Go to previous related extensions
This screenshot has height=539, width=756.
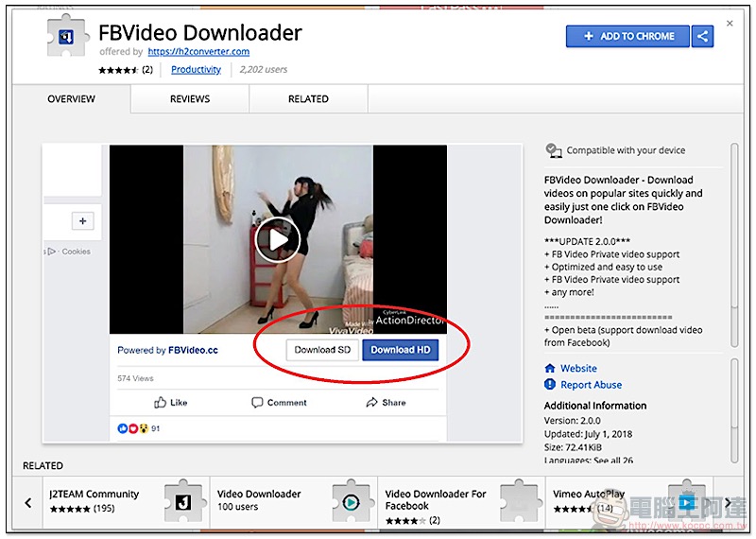click(x=28, y=503)
